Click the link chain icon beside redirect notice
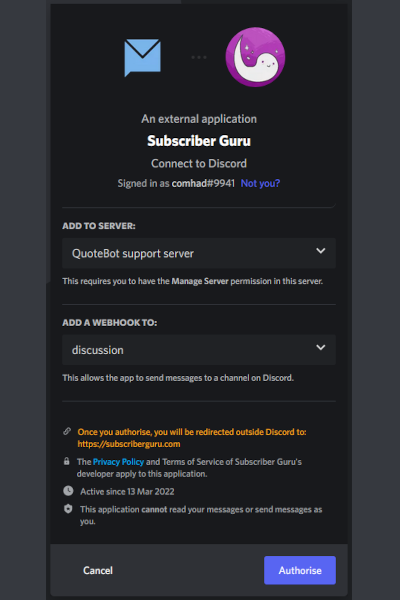 (x=67, y=431)
